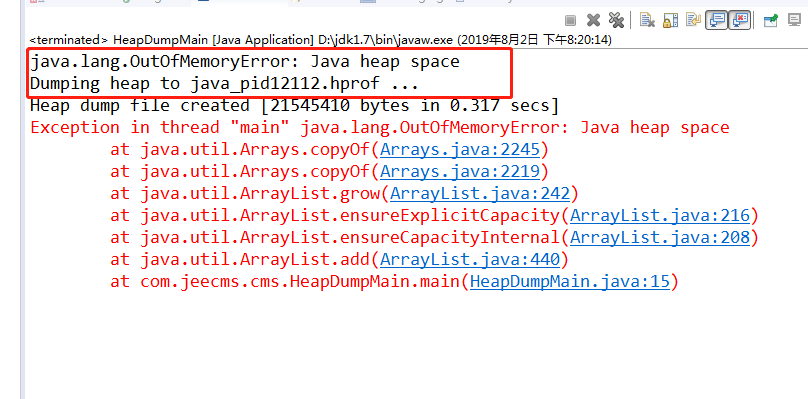Screen dimensions: 808x399
Task: Click Remove Launch single X icon
Action: pos(594,20)
